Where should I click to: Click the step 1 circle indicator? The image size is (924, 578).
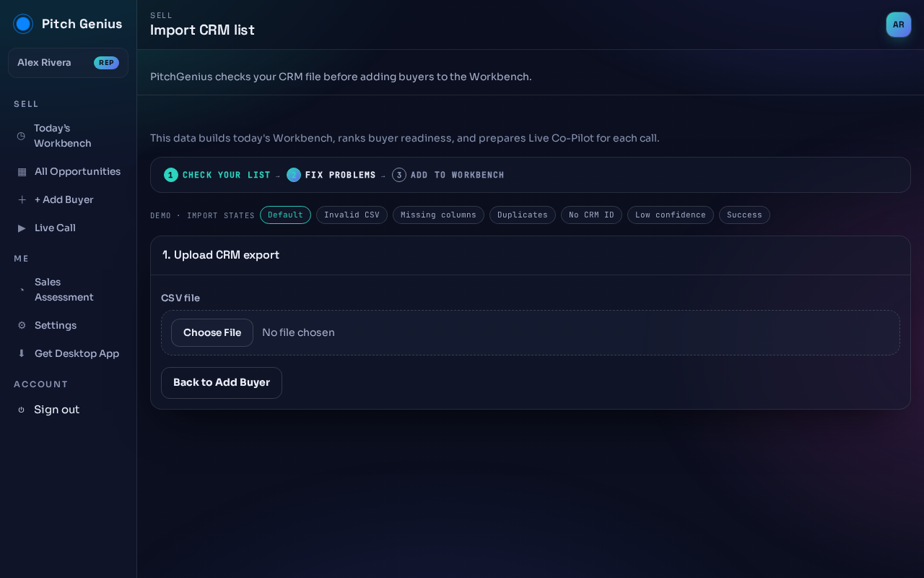pyautogui.click(x=171, y=175)
